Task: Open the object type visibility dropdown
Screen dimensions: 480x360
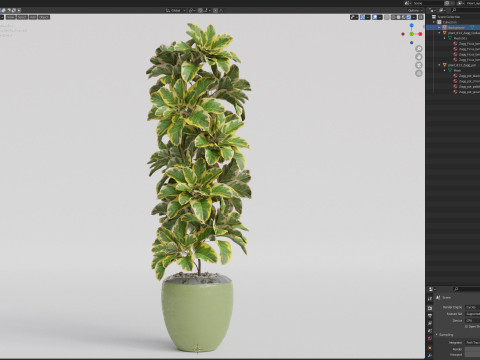Action: click(x=354, y=17)
